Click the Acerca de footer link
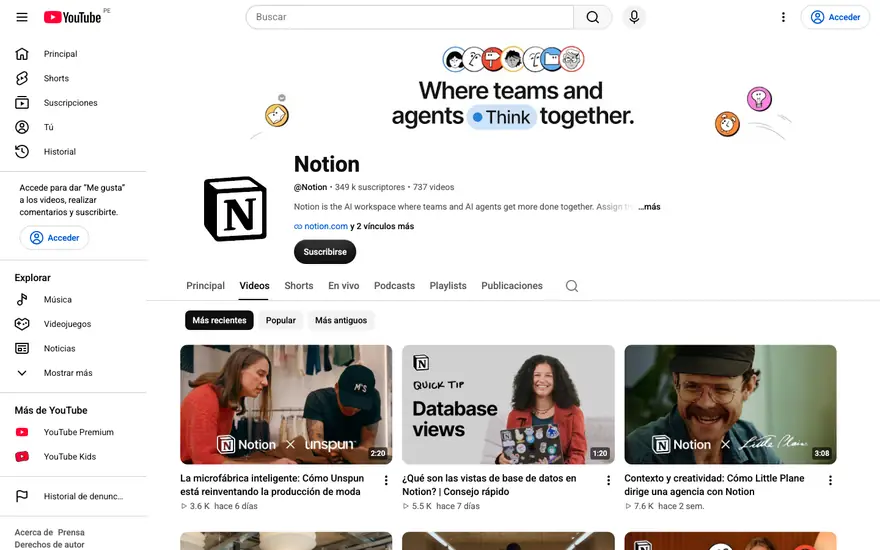Screen dimensions: 880x550 click(34, 532)
